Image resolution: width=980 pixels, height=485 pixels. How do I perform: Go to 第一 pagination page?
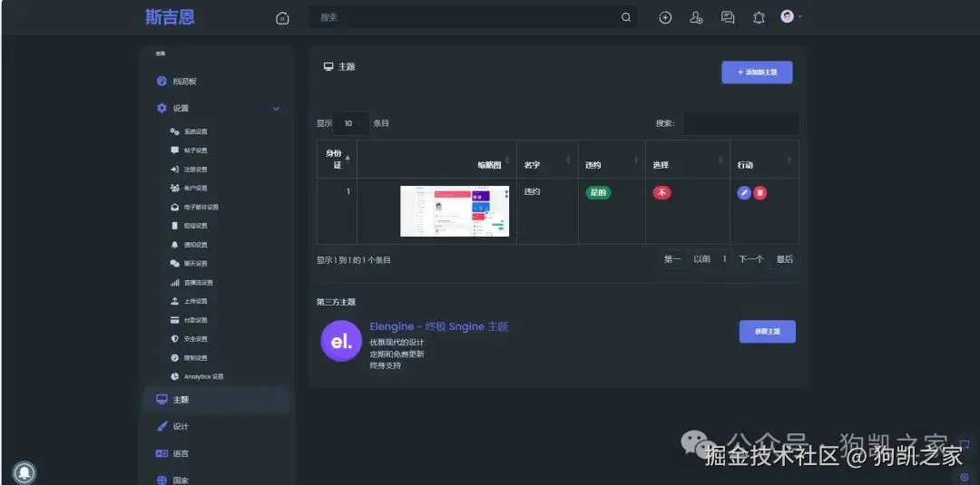click(x=672, y=259)
